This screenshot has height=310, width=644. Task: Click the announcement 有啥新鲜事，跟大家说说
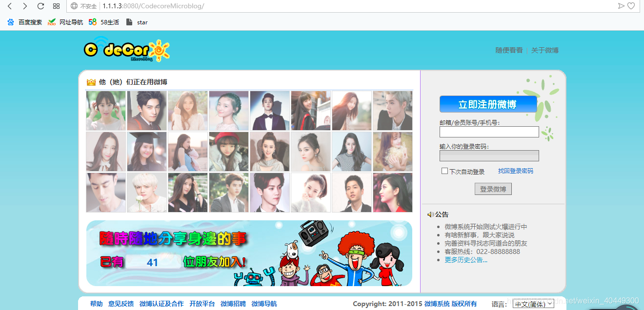[479, 235]
